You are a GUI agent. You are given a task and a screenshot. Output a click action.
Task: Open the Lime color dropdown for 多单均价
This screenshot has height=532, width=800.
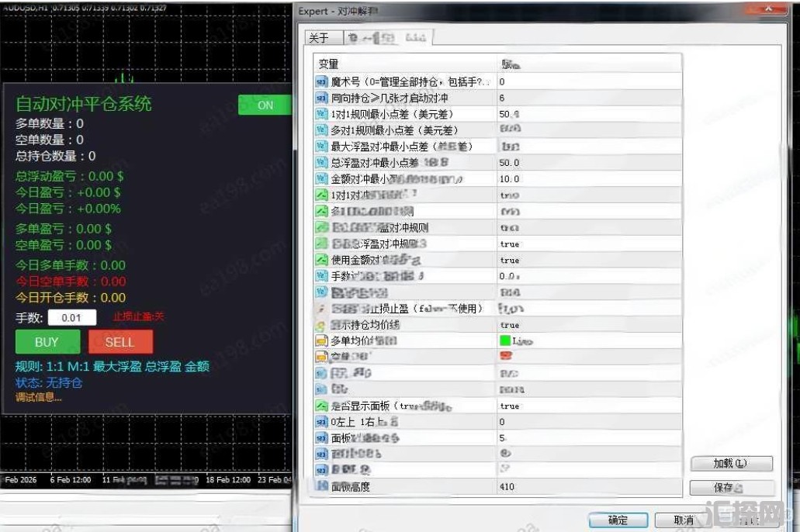tap(589, 340)
